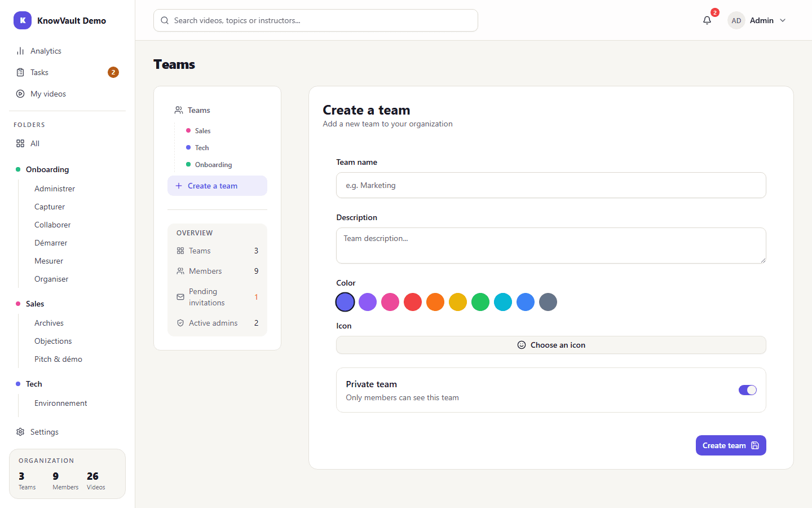Pick the green color swatch
Viewport: 812px width, 508px height.
(x=480, y=302)
